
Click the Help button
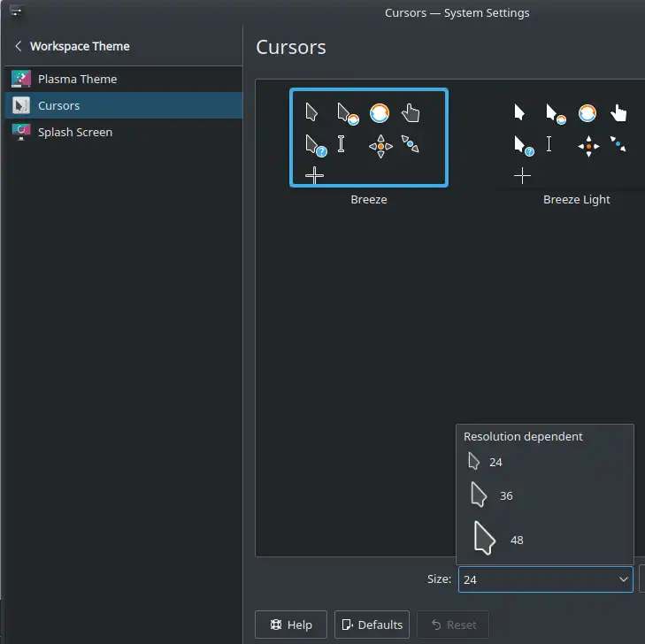coord(291,625)
